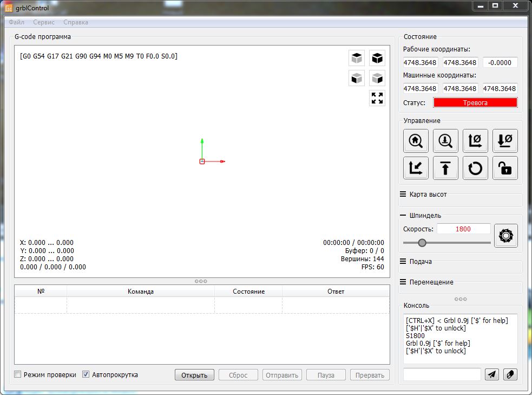Maximize the grblControl window
The height and width of the screenshot is (395, 532).
point(495,5)
